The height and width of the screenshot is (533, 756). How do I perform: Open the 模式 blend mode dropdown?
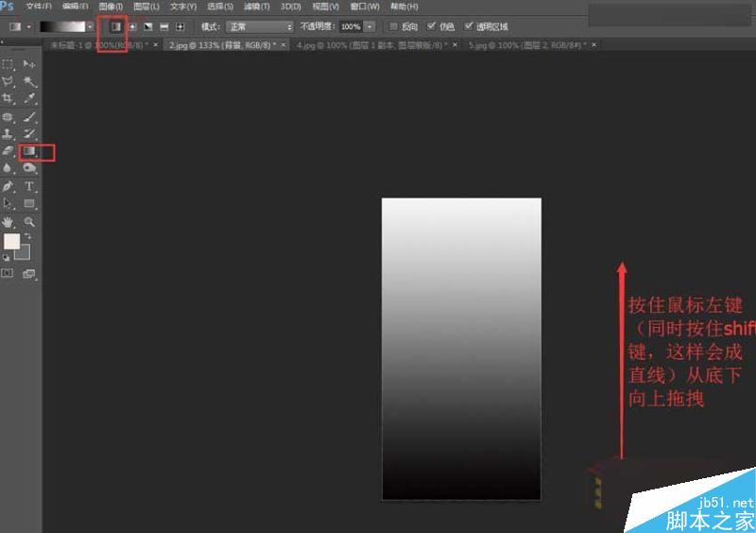pyautogui.click(x=260, y=26)
